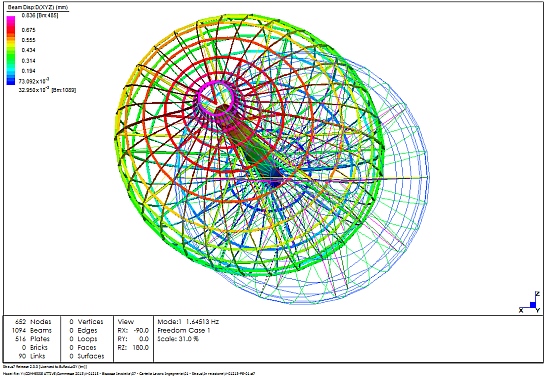The height and width of the screenshot is (377, 545).
Task: Click the 652 Nodes count entry
Action: tap(33, 321)
